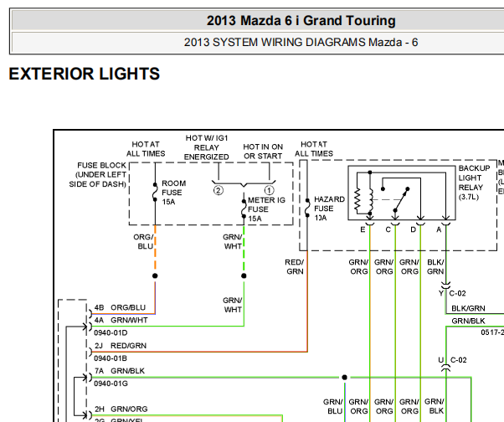Click the 'GRN/BLU' wire label at bottom

[x=333, y=407]
